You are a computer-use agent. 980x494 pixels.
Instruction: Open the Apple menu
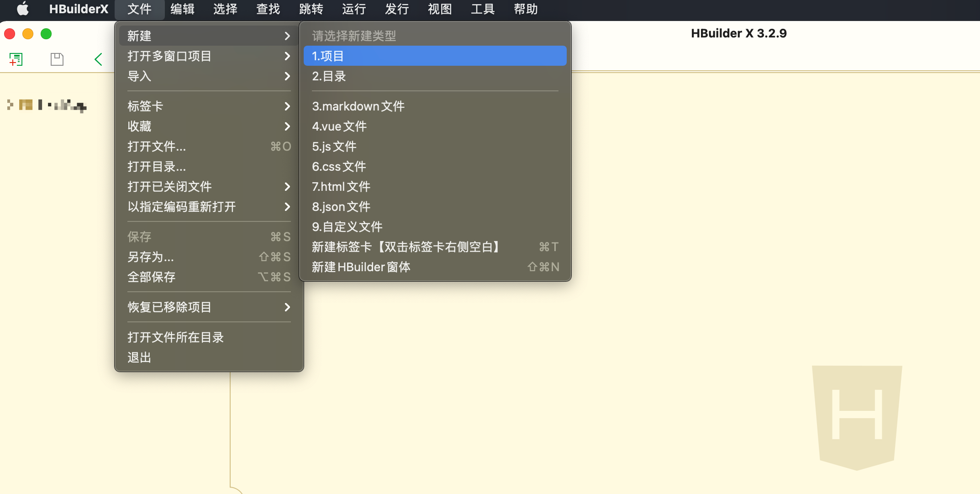(x=22, y=9)
